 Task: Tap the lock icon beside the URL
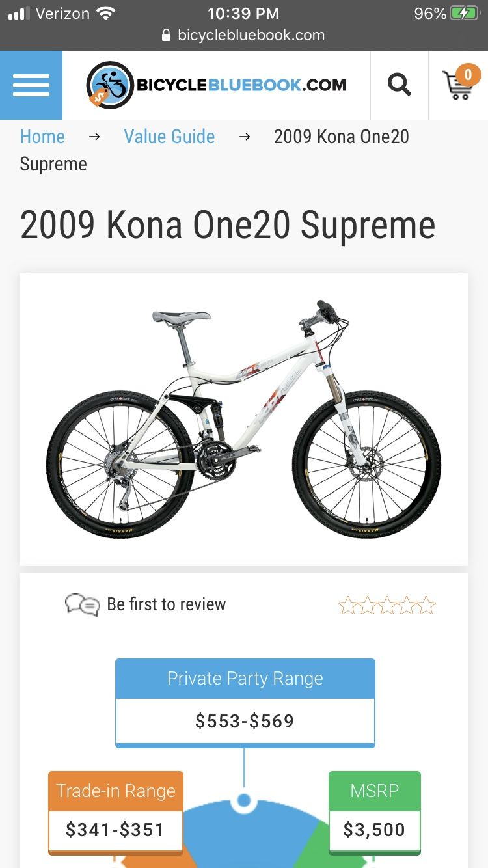pos(167,35)
